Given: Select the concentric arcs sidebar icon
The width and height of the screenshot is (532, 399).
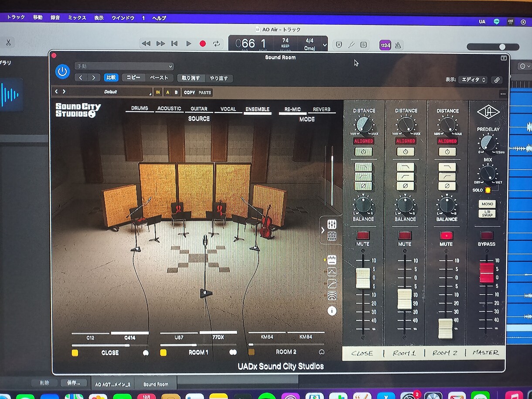Looking at the screenshot, I should coord(332,296).
